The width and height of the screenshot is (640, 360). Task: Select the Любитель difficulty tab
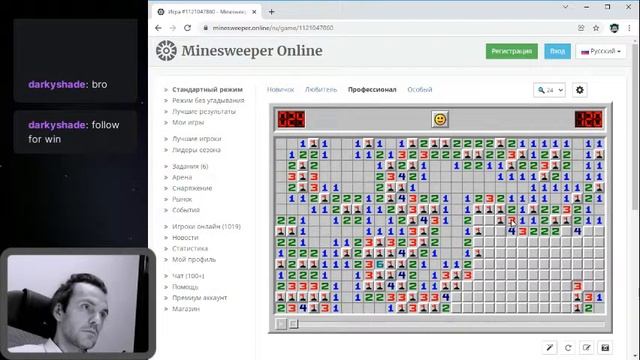(321, 89)
